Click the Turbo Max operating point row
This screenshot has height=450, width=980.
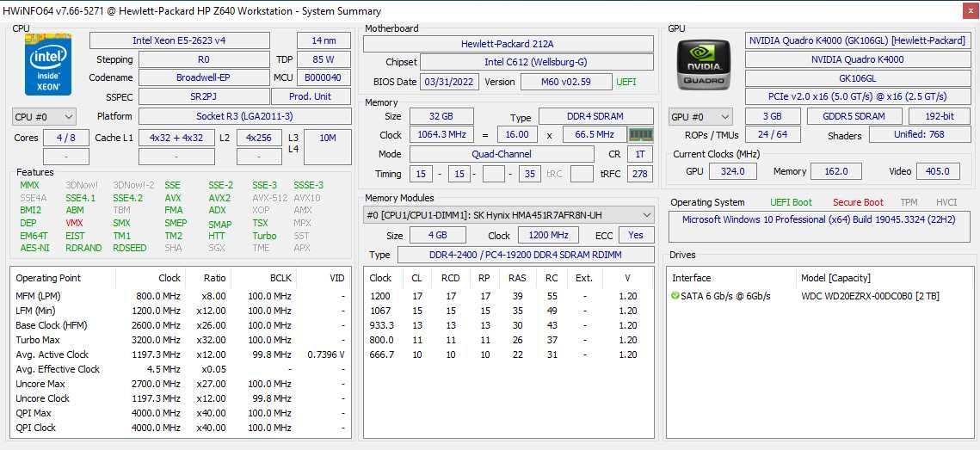[181, 340]
